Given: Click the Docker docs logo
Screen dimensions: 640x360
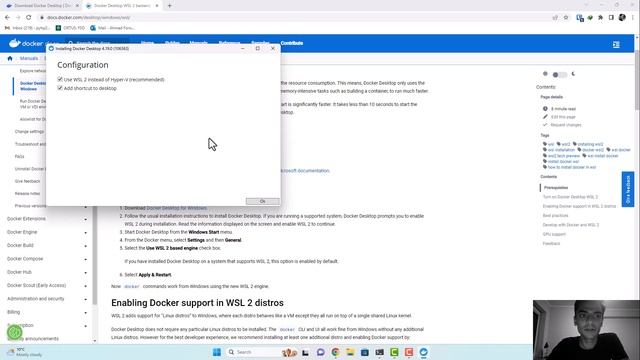Looking at the screenshot, I should [25, 43].
